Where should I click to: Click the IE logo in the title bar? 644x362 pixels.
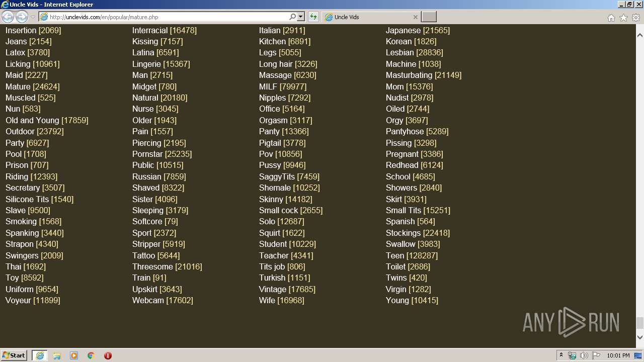(x=5, y=5)
